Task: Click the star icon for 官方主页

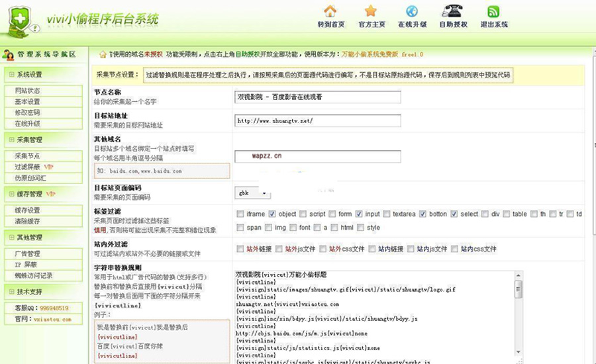Action: click(370, 11)
